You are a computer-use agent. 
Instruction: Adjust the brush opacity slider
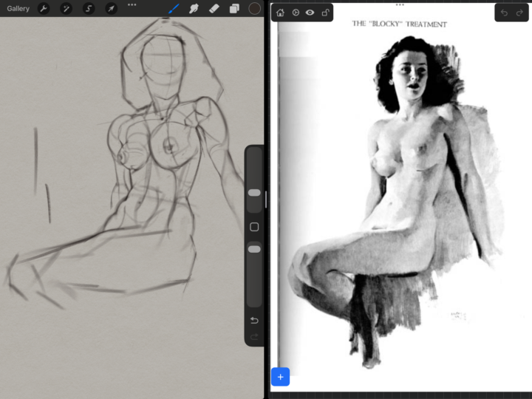[254, 250]
